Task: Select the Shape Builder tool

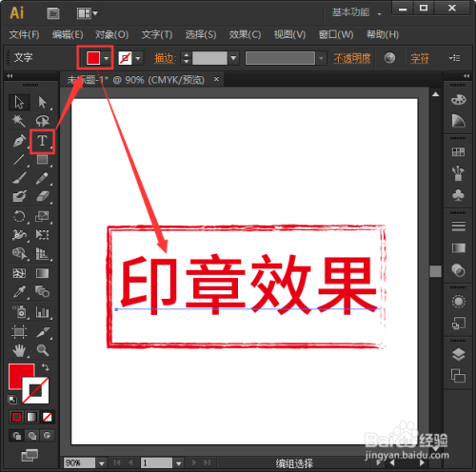Action: click(19, 253)
